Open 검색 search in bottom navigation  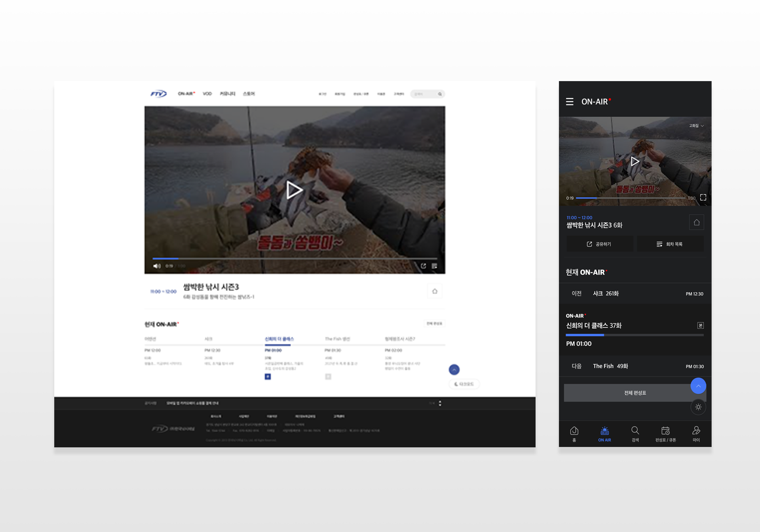(x=635, y=434)
